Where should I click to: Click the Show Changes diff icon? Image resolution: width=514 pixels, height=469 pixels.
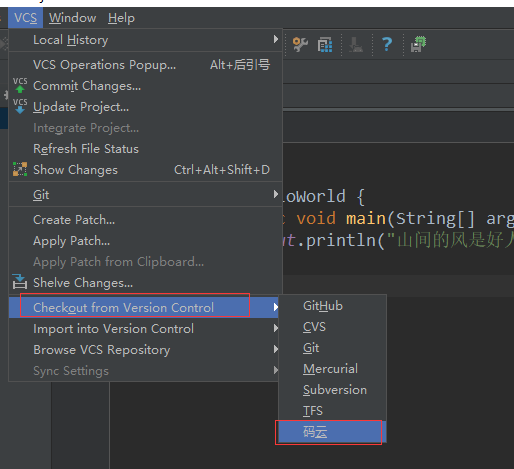pos(20,169)
